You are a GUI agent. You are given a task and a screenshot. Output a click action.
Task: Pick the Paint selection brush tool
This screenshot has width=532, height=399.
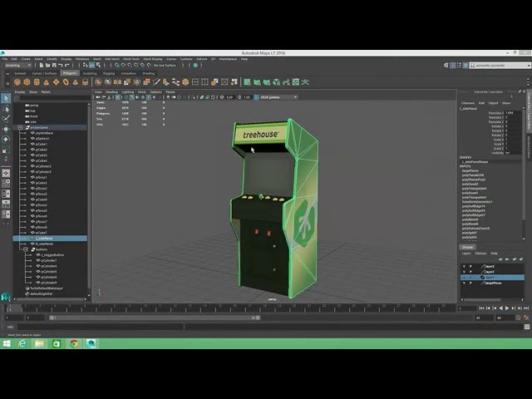point(6,118)
